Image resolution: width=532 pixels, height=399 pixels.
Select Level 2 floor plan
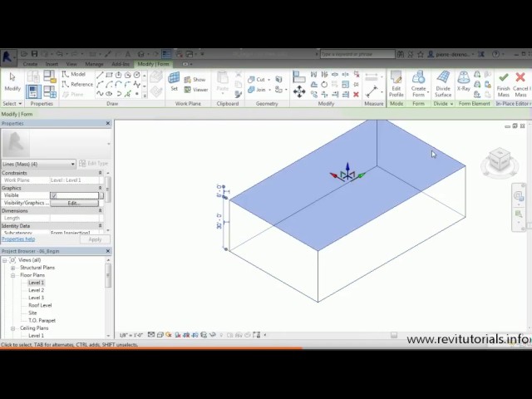click(36, 290)
